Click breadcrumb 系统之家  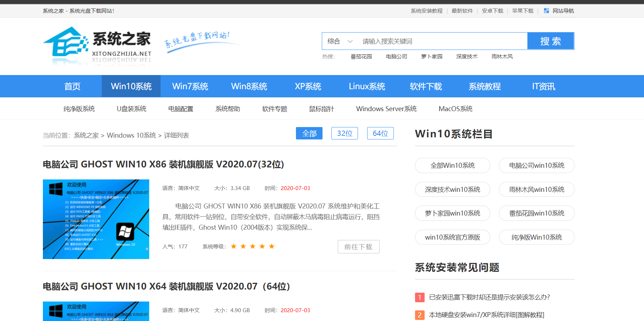(86, 136)
